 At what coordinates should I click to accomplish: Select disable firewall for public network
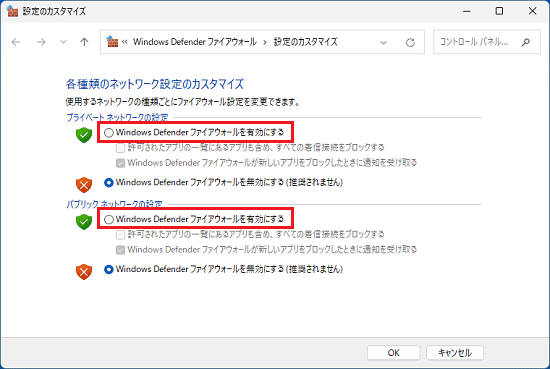point(109,269)
